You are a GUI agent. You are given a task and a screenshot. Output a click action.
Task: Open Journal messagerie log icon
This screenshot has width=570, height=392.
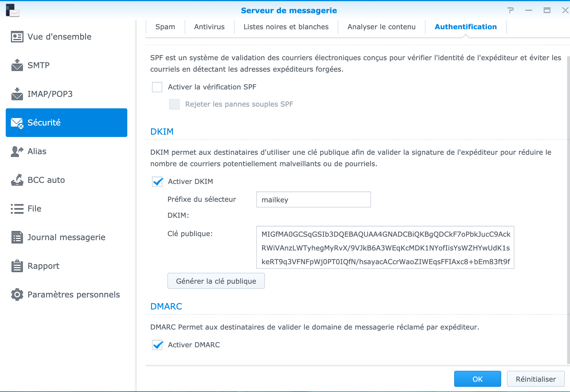pyautogui.click(x=17, y=237)
